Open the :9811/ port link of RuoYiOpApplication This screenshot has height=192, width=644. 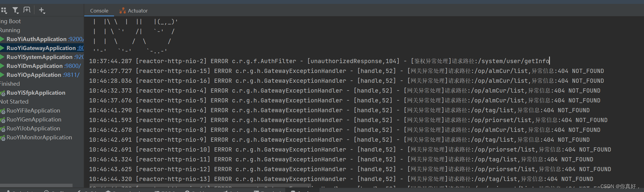pyautogui.click(x=71, y=75)
